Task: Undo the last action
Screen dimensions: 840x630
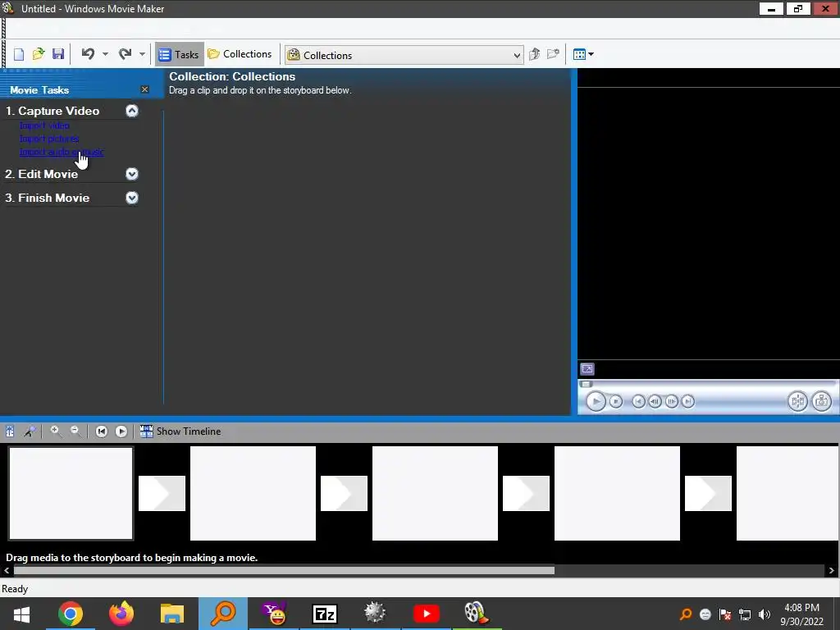Action: click(x=88, y=54)
